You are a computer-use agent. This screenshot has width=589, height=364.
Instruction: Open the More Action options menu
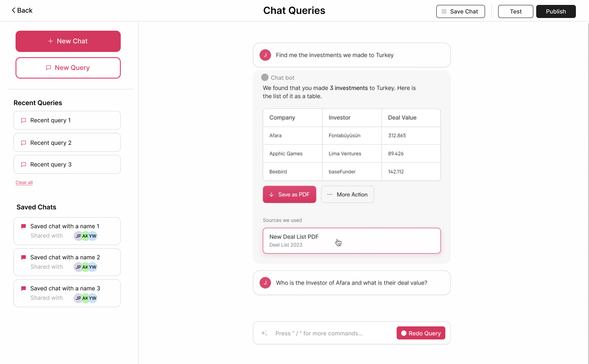348,194
